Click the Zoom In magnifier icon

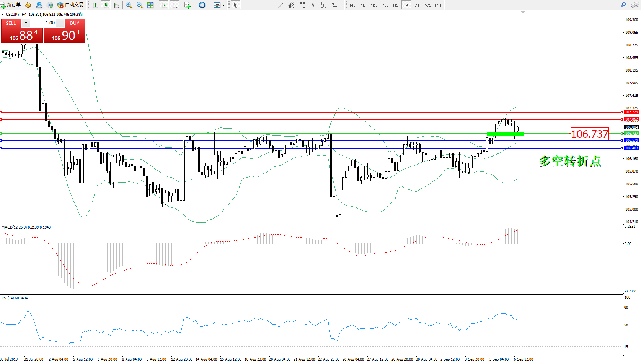(129, 5)
